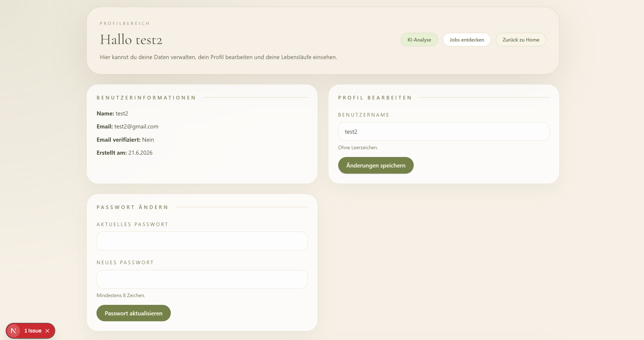Click the Email verifiziert: Nein line
Image resolution: width=644 pixels, height=340 pixels.
[x=125, y=140]
